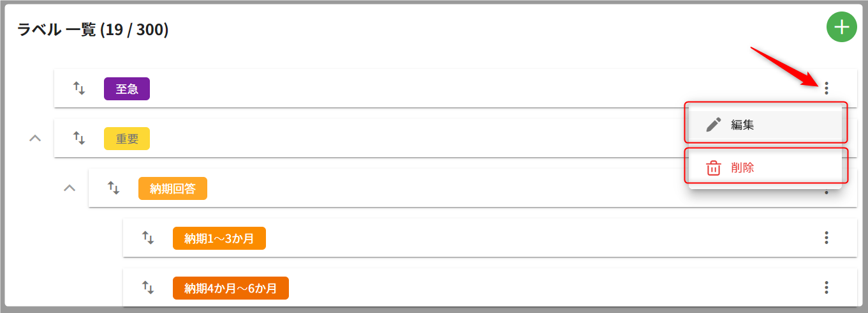Open the three-dot menu for 納期1～3か月
This screenshot has width=868, height=313.
(x=827, y=238)
